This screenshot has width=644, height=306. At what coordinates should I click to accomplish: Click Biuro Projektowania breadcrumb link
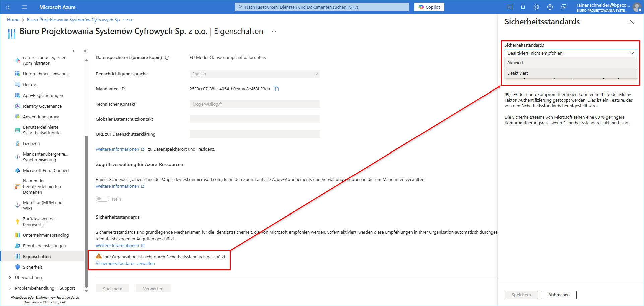pos(80,20)
